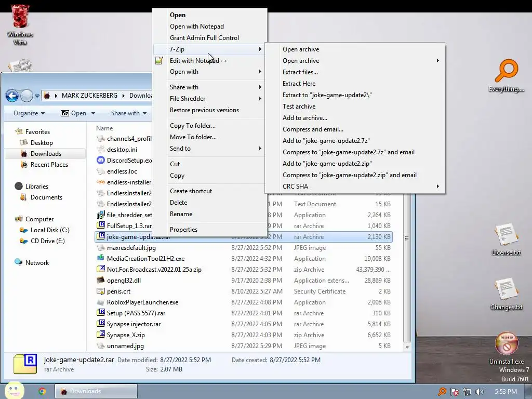Open the volume speaker tray icon
532x399 pixels.
(x=479, y=392)
